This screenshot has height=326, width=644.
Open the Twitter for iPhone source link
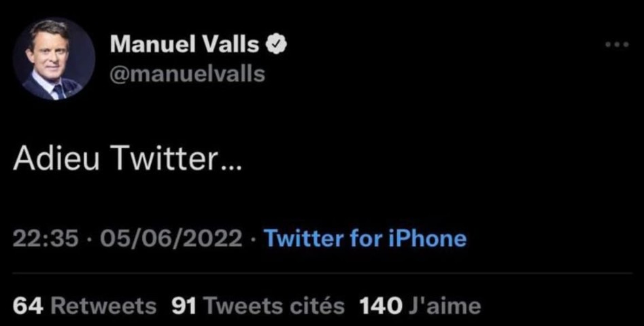[365, 238]
